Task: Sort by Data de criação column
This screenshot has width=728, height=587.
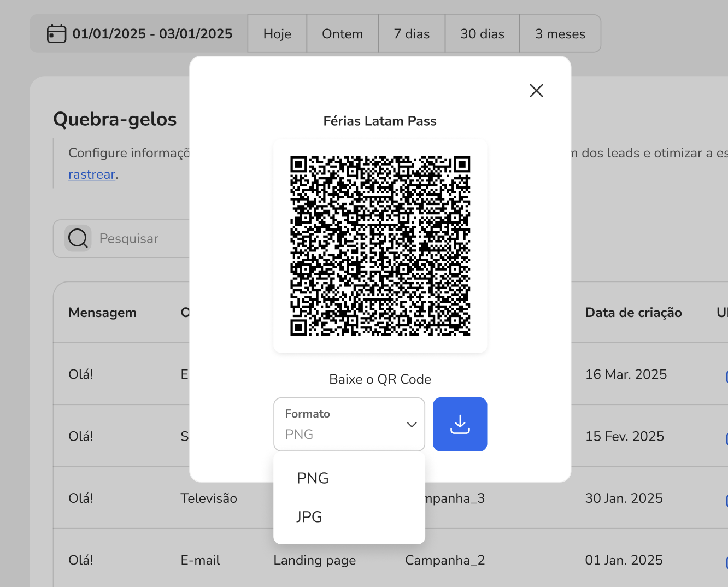Action: coord(633,313)
